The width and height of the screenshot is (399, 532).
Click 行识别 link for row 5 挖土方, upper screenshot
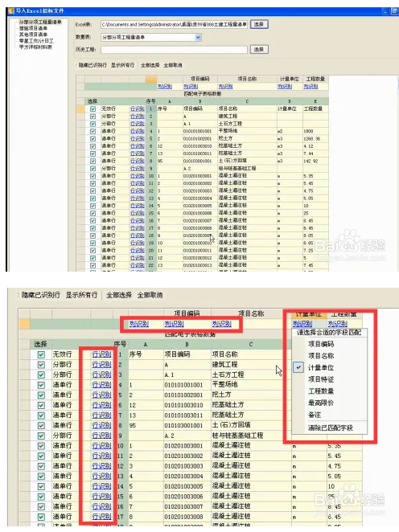pos(138,139)
